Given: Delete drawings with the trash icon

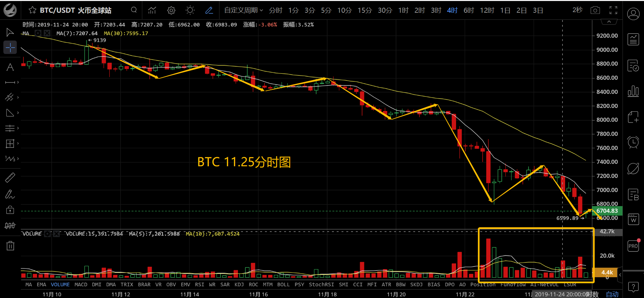Looking at the screenshot, I should [10, 246].
